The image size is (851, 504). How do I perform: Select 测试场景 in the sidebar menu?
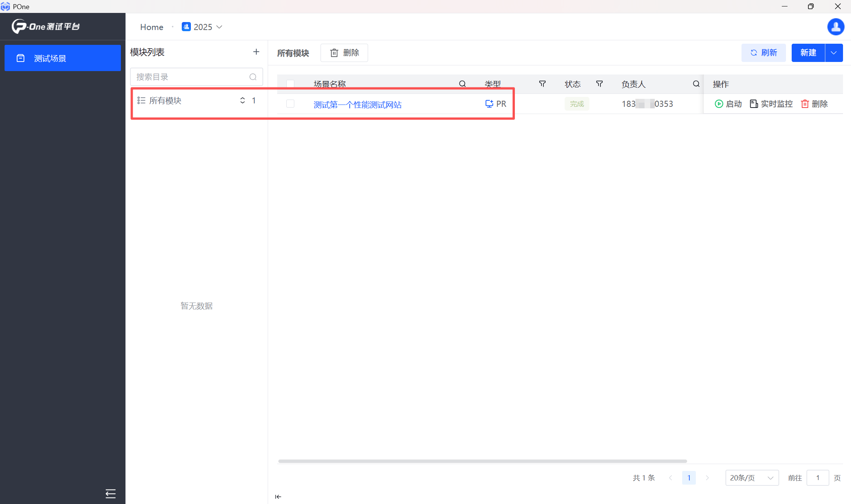coord(63,58)
